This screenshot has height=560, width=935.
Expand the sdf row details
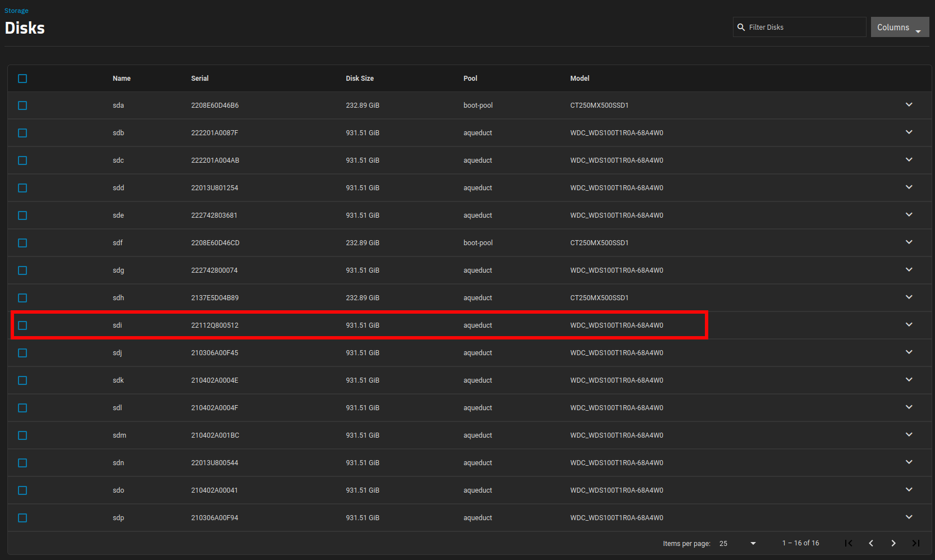pyautogui.click(x=909, y=242)
